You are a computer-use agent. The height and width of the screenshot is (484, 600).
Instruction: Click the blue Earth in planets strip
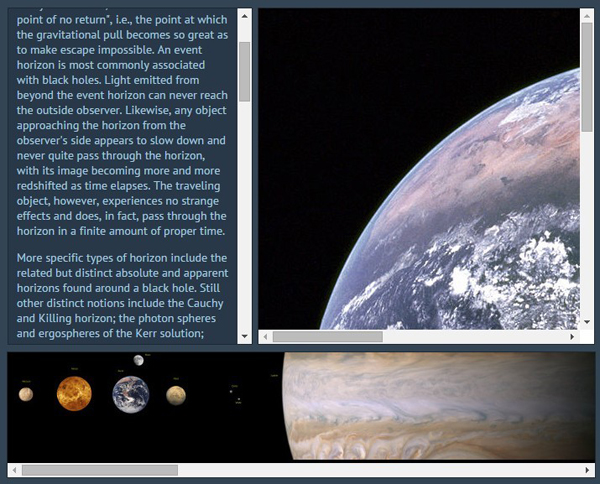pyautogui.click(x=130, y=394)
